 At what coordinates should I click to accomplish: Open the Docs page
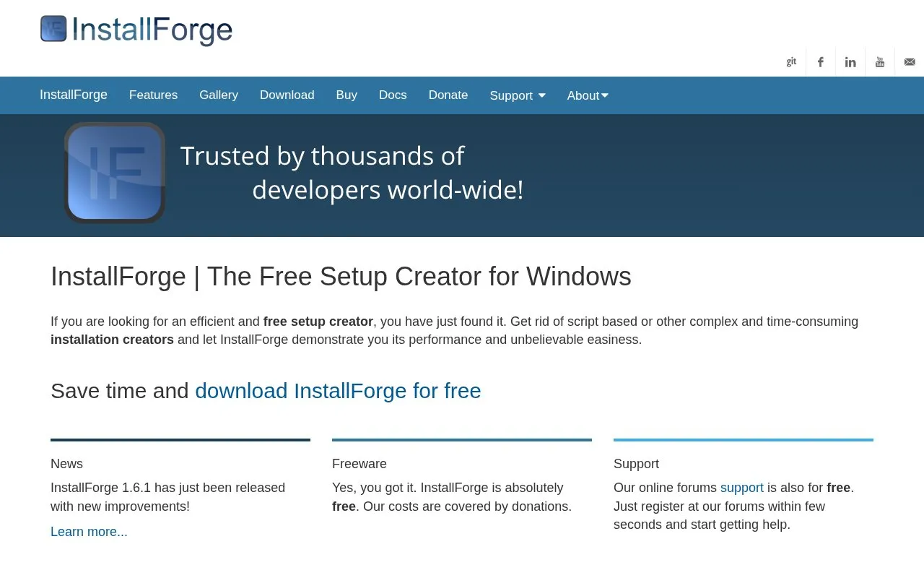(393, 95)
